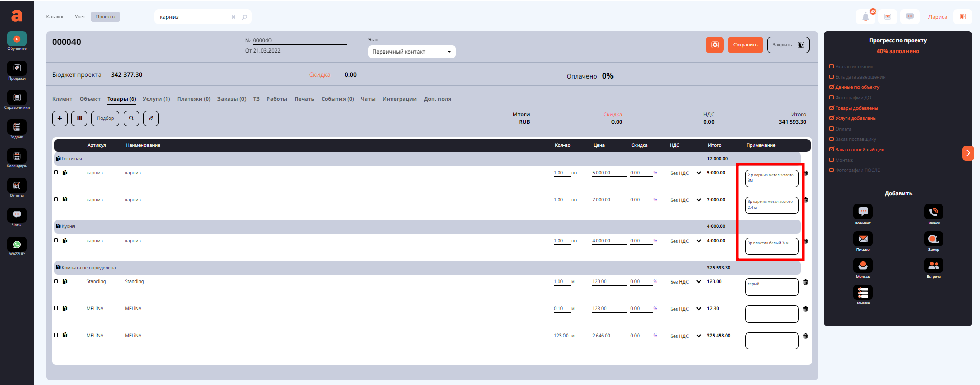Select the Standing product row checkbox

(x=56, y=281)
